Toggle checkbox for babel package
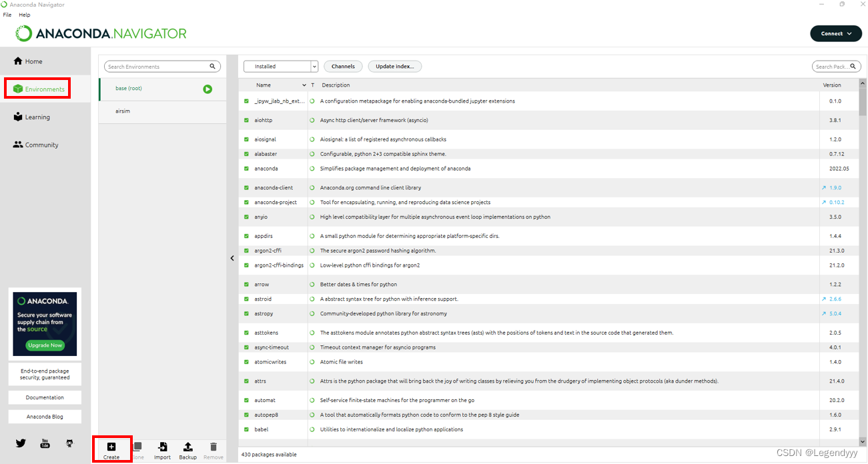 [246, 429]
